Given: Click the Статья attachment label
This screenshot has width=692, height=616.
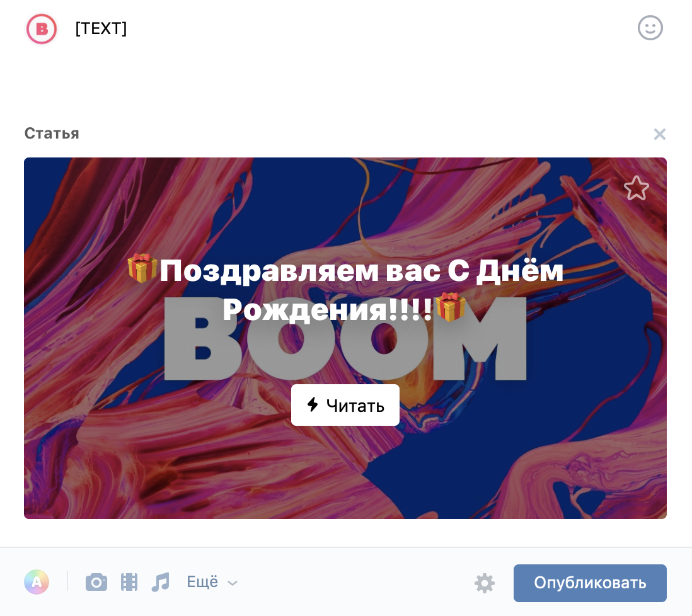Looking at the screenshot, I should coord(52,133).
